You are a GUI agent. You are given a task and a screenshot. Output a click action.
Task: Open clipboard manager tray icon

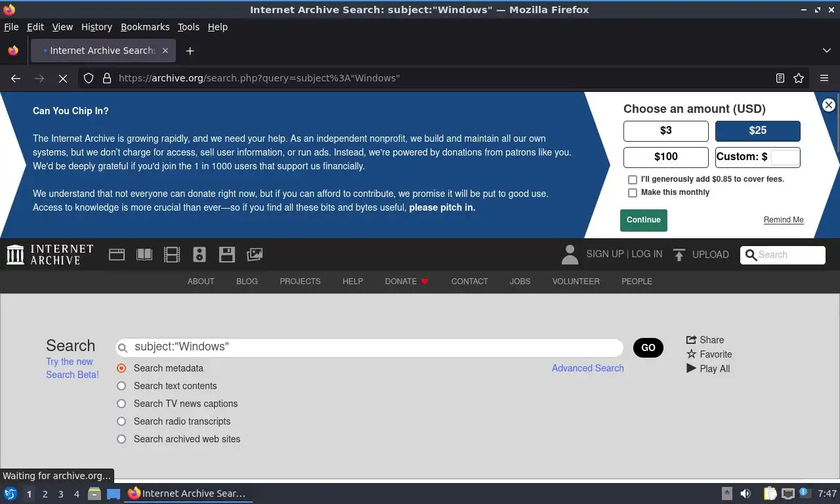(770, 493)
